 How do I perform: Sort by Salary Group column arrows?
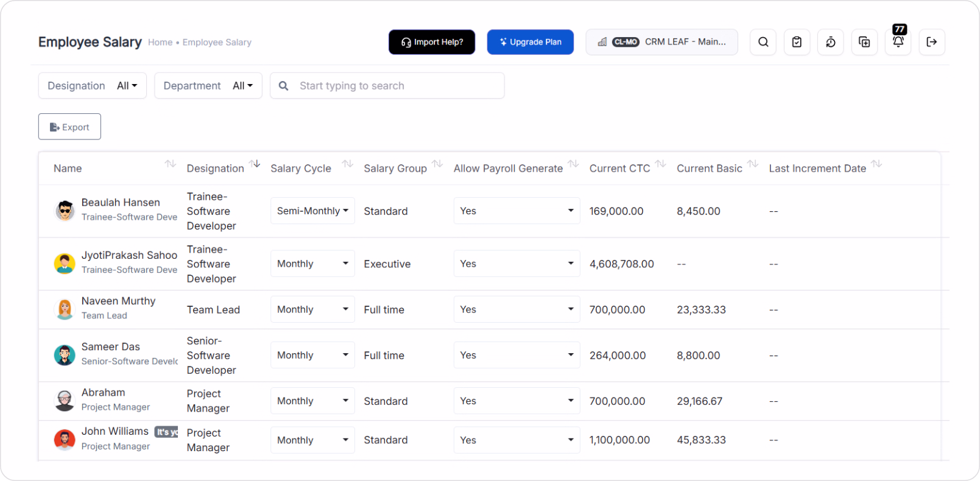pyautogui.click(x=437, y=164)
